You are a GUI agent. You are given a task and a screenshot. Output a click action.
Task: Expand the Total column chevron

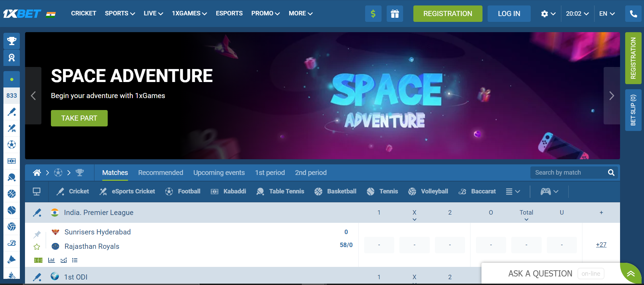526,220
